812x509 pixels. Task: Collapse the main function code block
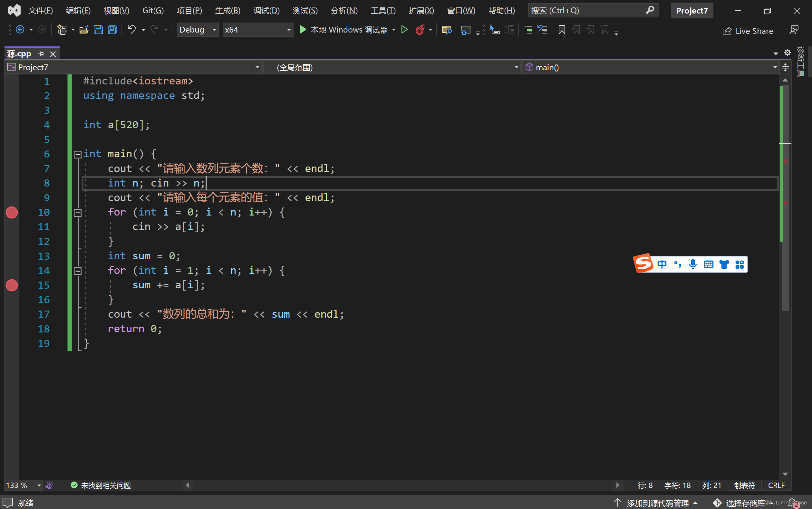(x=78, y=155)
